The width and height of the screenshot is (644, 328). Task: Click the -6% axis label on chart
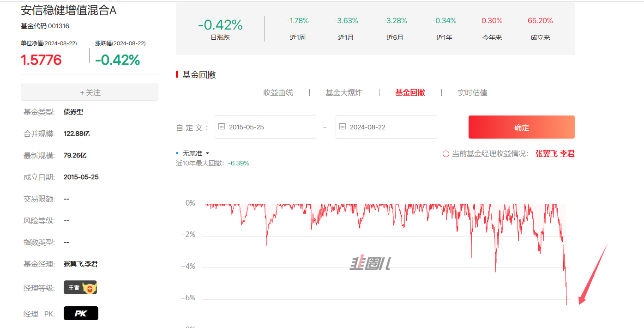pyautogui.click(x=188, y=298)
